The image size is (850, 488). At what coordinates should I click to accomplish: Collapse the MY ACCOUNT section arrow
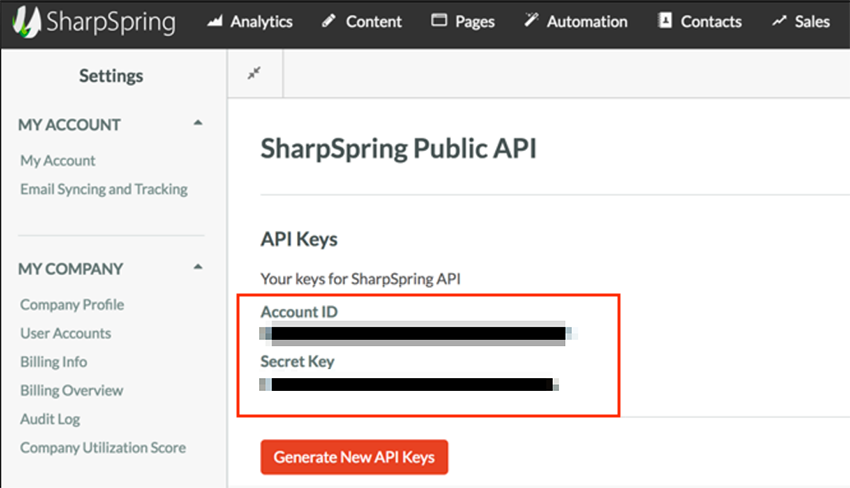click(x=198, y=123)
